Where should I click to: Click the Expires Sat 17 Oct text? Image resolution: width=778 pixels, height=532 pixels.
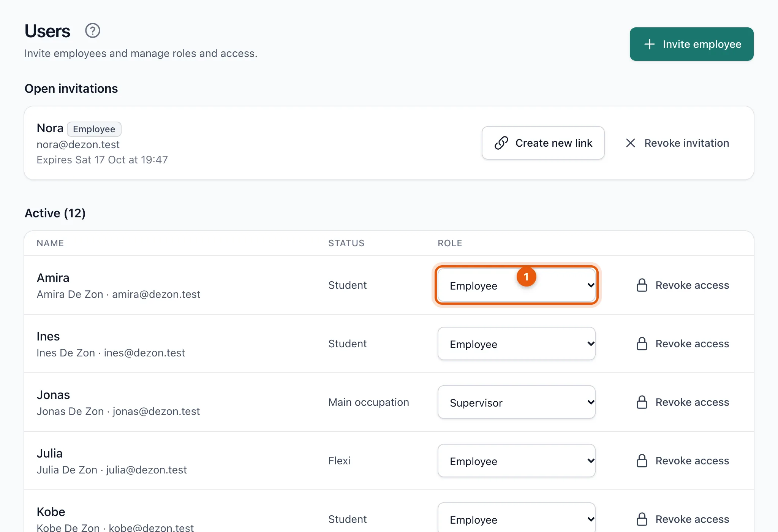coord(102,160)
